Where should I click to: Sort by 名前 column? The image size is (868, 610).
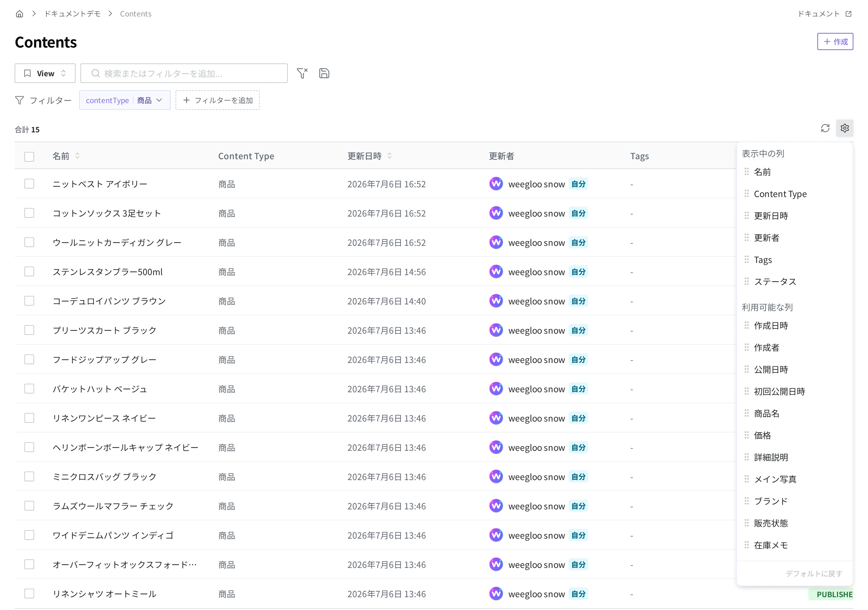pos(77,156)
